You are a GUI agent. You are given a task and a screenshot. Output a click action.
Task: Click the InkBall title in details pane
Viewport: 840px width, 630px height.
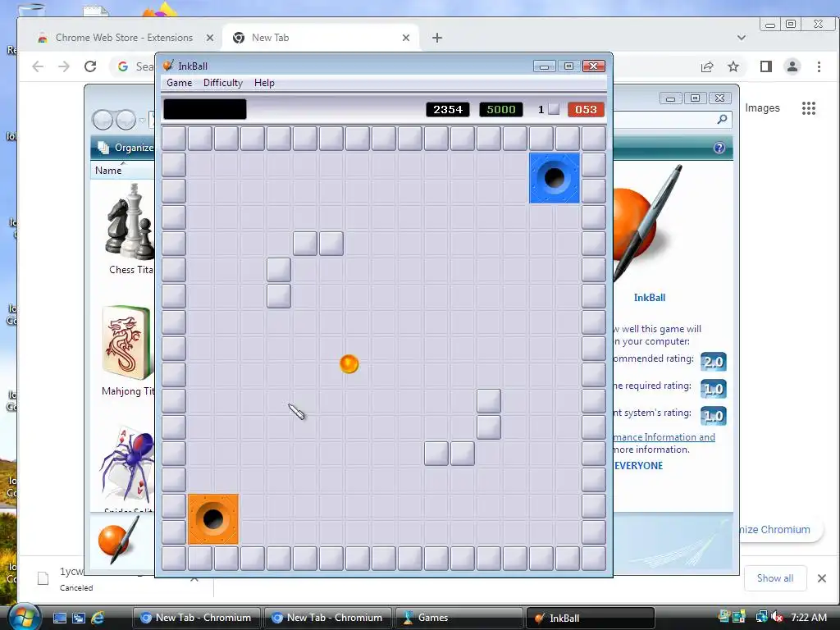point(650,298)
